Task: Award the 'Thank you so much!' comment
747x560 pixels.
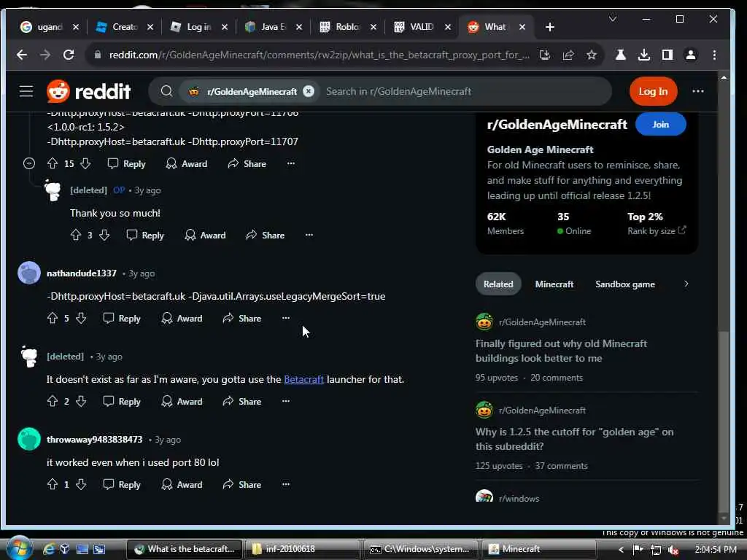Action: [x=205, y=235]
